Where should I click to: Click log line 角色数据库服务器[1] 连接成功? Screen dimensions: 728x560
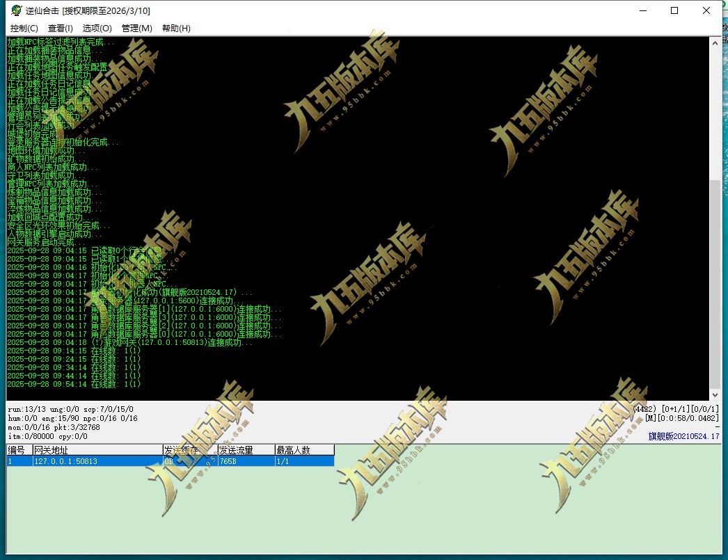point(144,309)
